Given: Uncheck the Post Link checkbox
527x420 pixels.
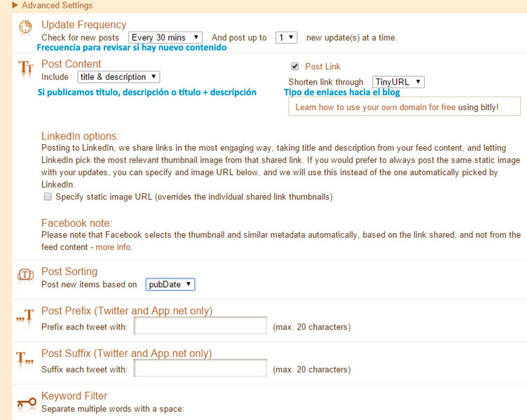Looking at the screenshot, I should 295,66.
